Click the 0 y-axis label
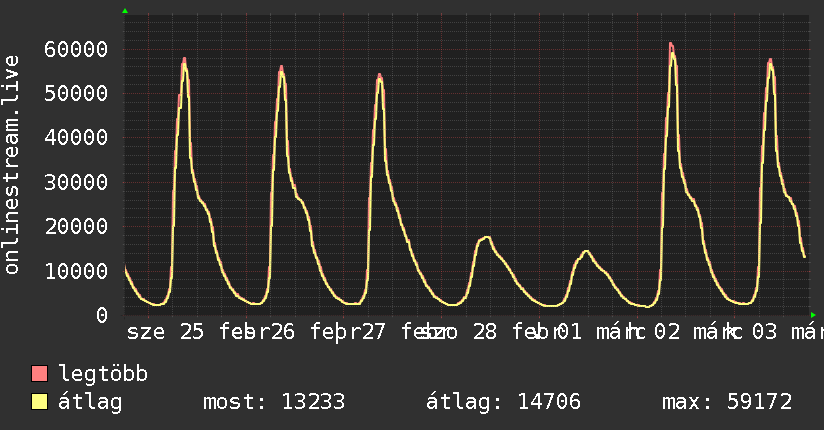Screen dimensions: 824x430 click(x=102, y=315)
